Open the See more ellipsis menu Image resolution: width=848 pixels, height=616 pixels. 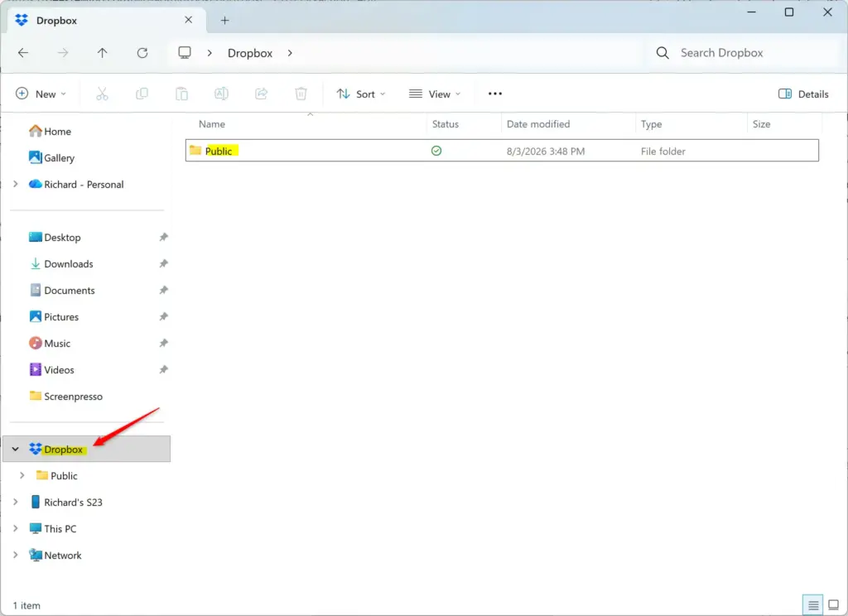click(495, 94)
